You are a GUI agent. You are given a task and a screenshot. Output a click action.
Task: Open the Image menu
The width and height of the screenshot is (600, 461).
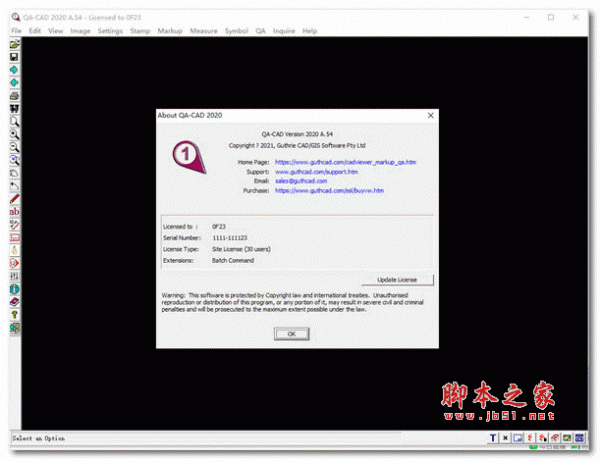pos(80,31)
